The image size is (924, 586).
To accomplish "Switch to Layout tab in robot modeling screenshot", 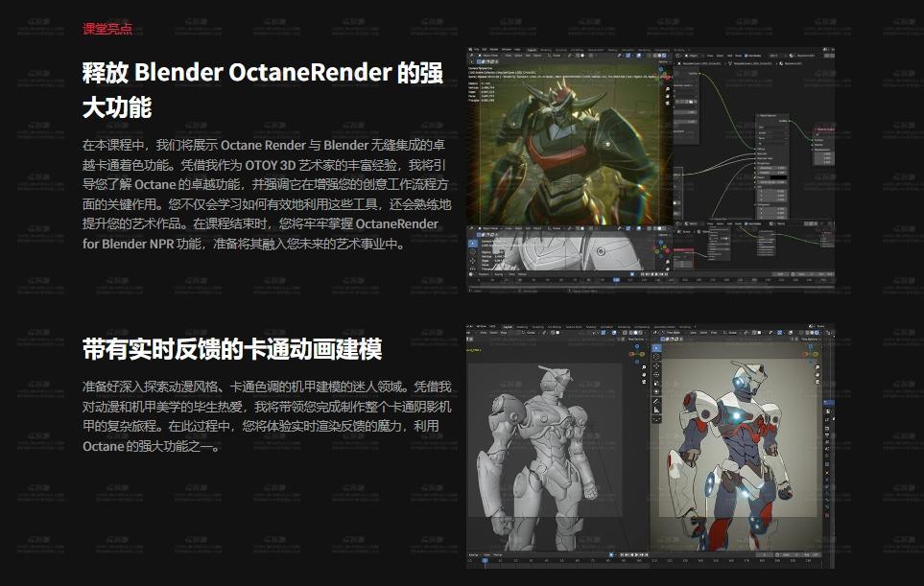I will (508, 326).
